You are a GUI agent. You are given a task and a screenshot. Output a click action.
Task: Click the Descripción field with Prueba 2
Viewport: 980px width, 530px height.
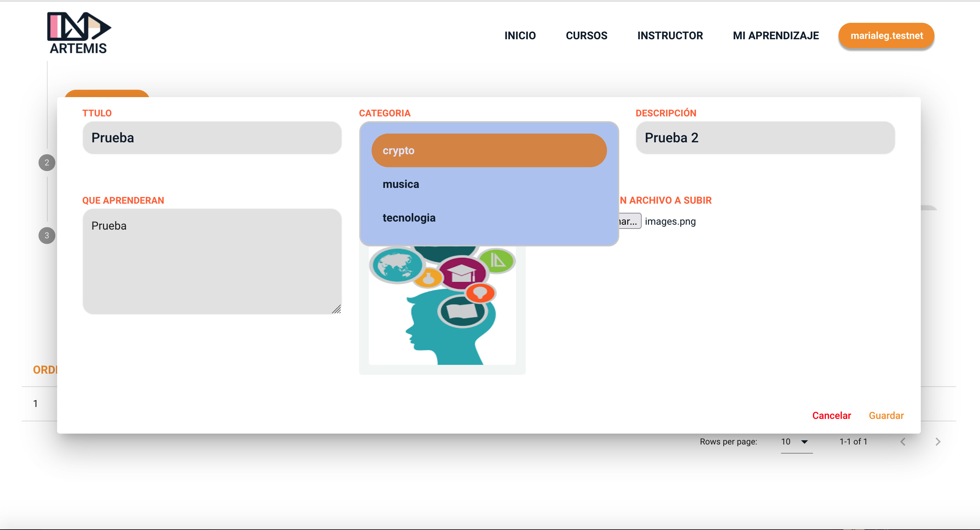[765, 137]
